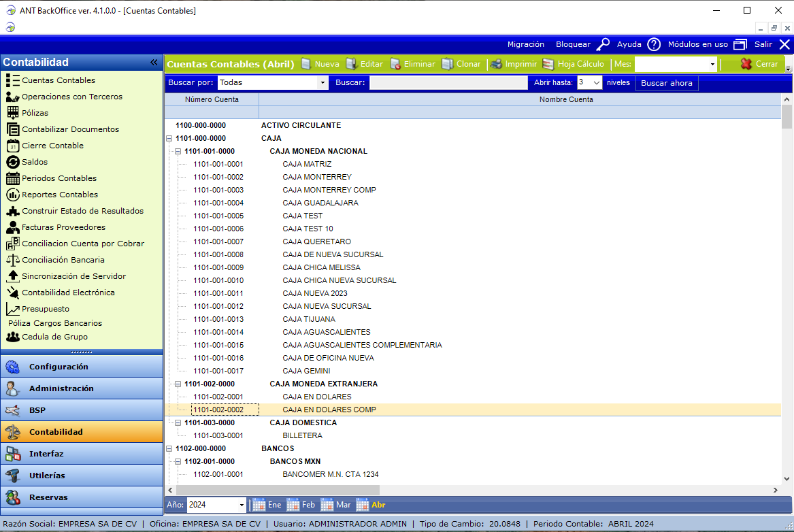Click the Editar account icon
The width and height of the screenshot is (794, 532).
[352, 64]
